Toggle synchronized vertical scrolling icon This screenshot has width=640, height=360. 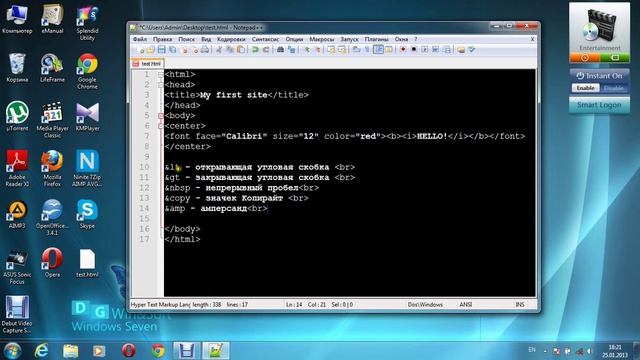click(331, 49)
